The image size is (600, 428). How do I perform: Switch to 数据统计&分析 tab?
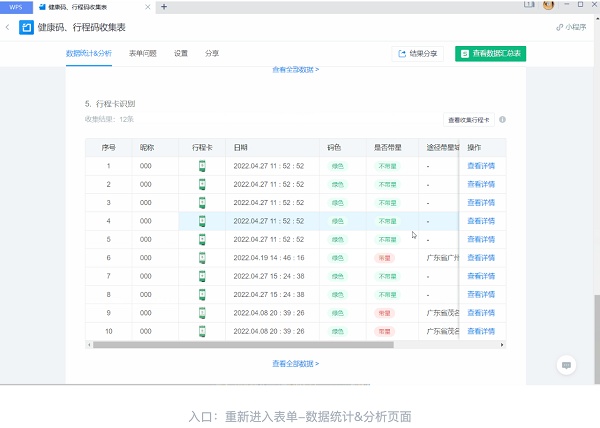click(89, 53)
